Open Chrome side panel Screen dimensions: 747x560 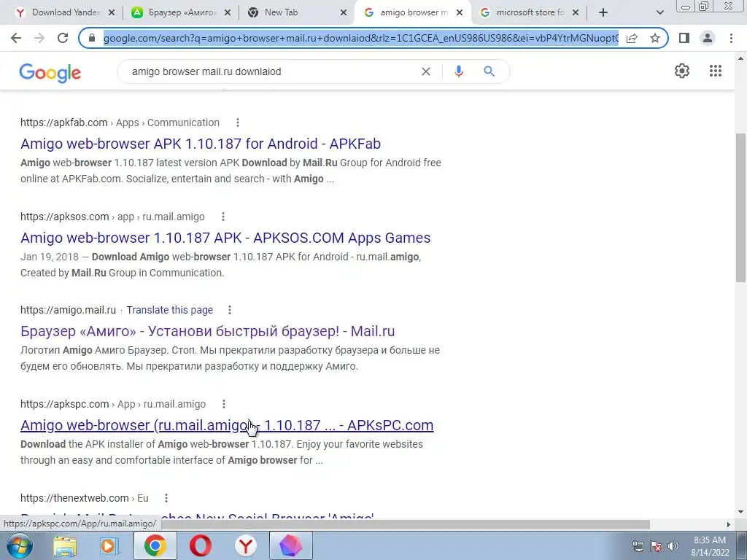pos(684,38)
